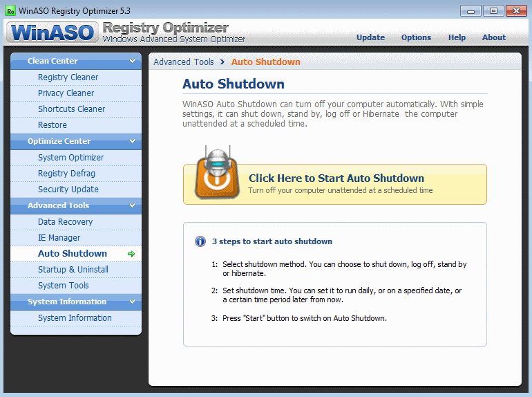532x397 pixels.
Task: Open Startup & Uninstall in the sidebar
Action: [x=76, y=270]
